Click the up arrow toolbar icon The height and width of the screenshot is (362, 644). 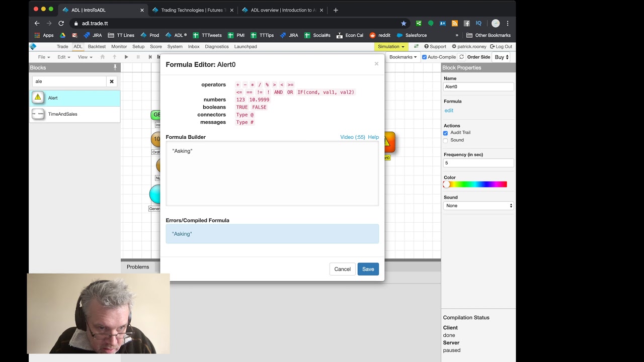point(115,57)
